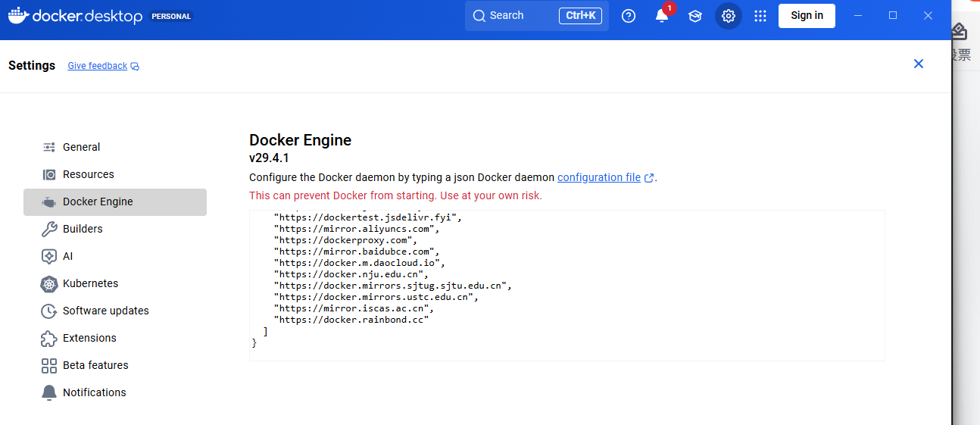Click the Software updates clock icon
The height and width of the screenshot is (425, 980).
point(49,311)
